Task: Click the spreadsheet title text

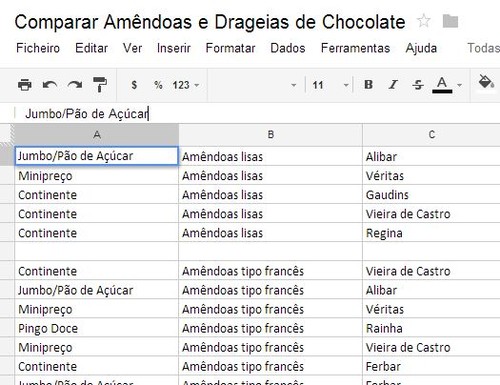Action: 210,22
